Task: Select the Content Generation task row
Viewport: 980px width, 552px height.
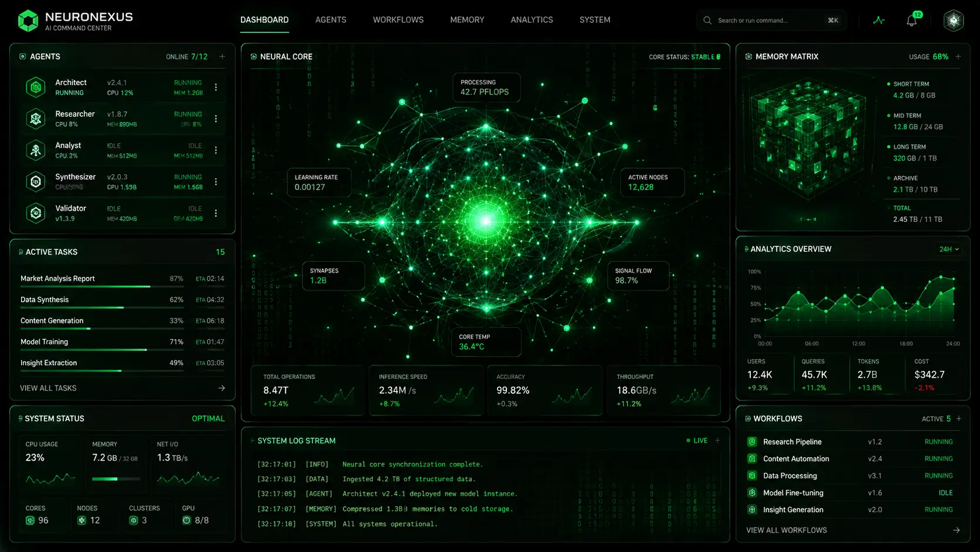Action: pos(122,322)
